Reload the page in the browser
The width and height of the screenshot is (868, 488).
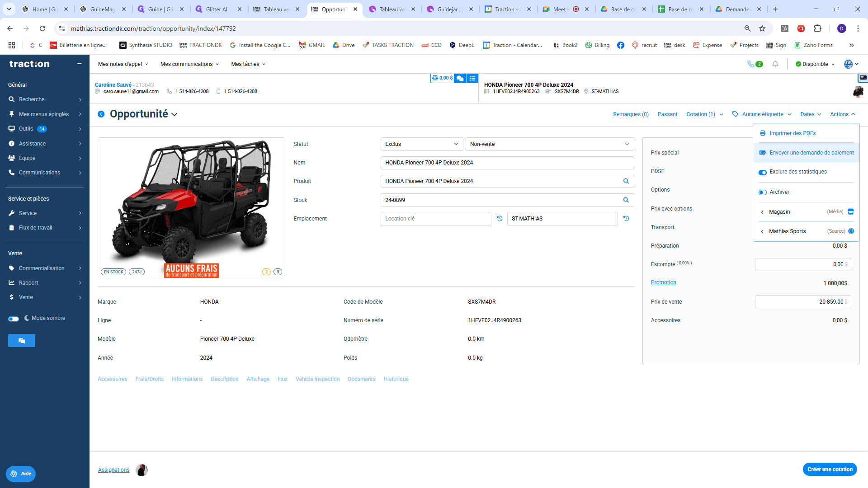point(42,28)
